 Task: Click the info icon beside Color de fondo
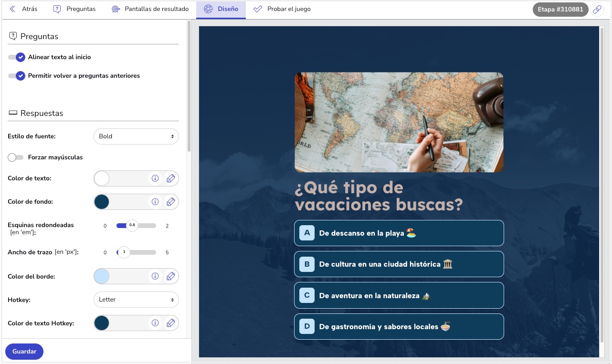155,201
